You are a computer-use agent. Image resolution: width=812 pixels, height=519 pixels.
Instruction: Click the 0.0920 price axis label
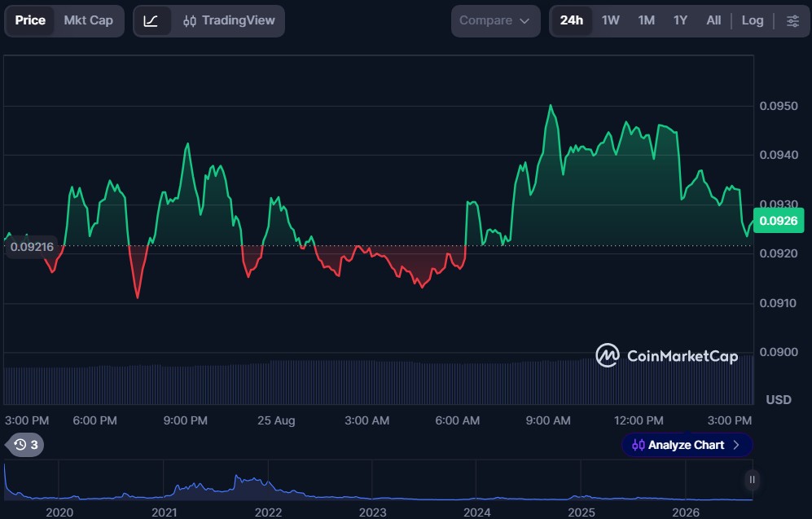pyautogui.click(x=779, y=253)
